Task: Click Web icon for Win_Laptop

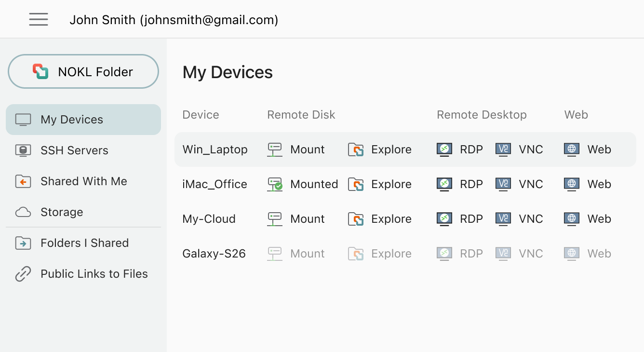Action: tap(572, 149)
